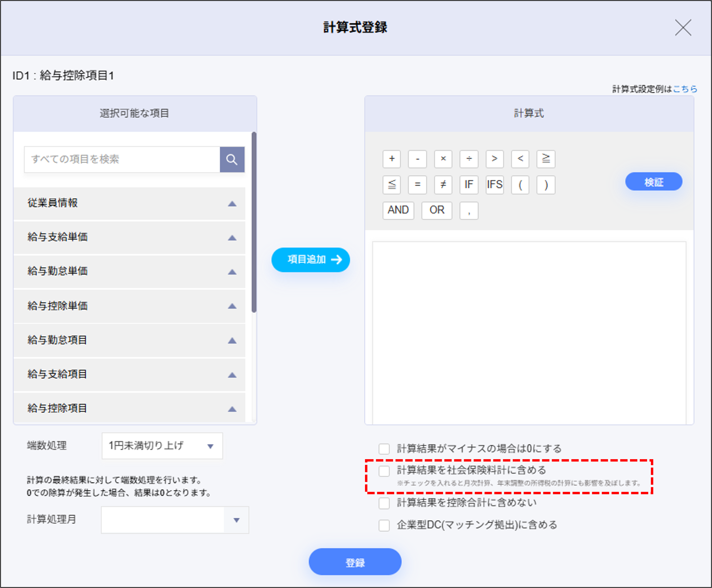Insert the addition operator into the formula
The image size is (712, 588).
[392, 159]
